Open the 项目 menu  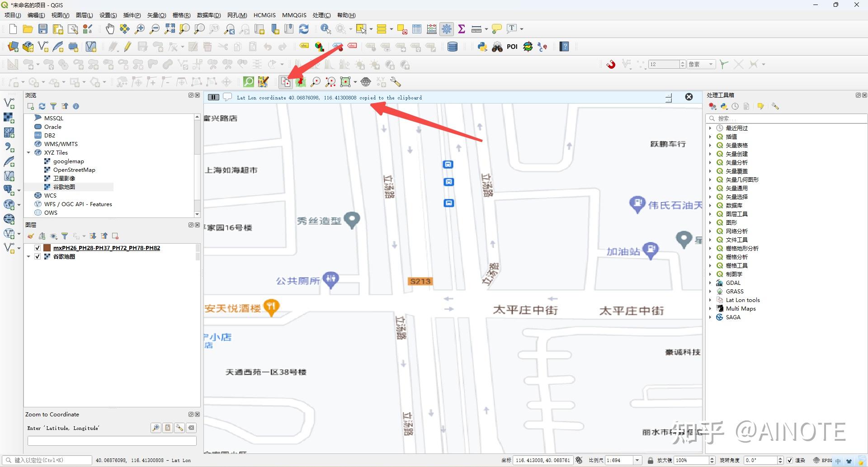(13, 15)
